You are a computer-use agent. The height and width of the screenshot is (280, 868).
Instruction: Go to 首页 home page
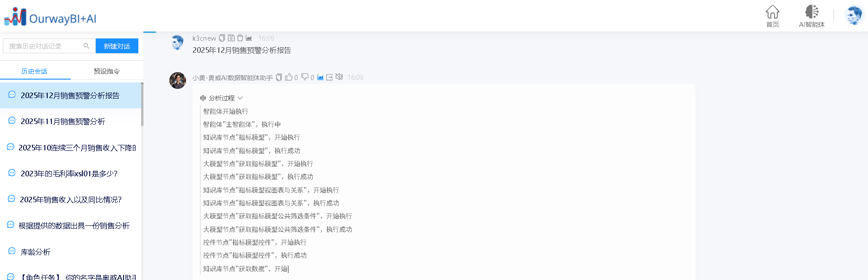coord(772,16)
